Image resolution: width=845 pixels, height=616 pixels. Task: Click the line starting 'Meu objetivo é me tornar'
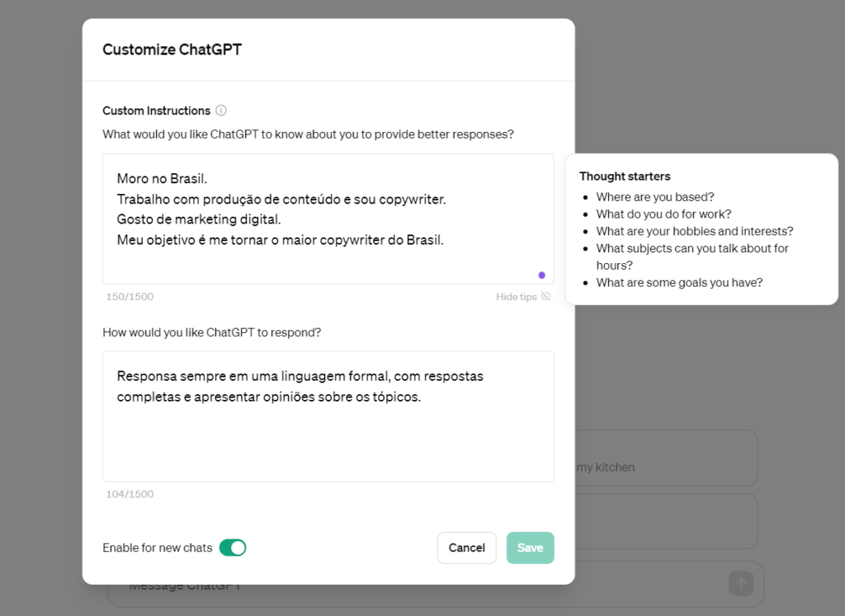(281, 240)
